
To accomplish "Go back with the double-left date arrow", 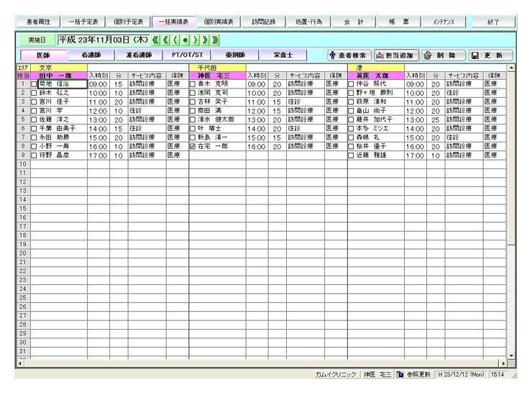I will click(x=165, y=40).
